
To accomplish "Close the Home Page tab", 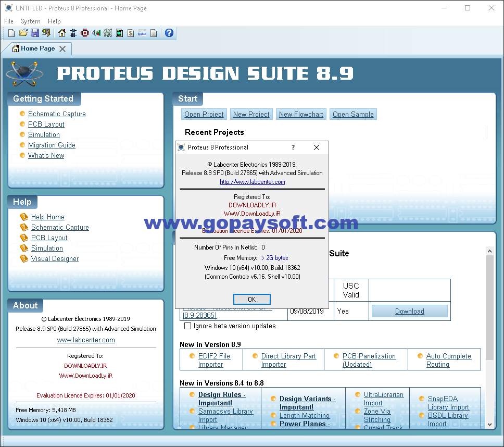I will pyautogui.click(x=62, y=49).
